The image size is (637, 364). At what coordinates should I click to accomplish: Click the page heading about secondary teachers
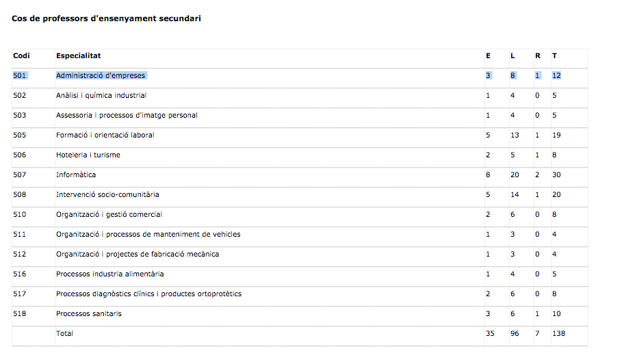click(106, 18)
